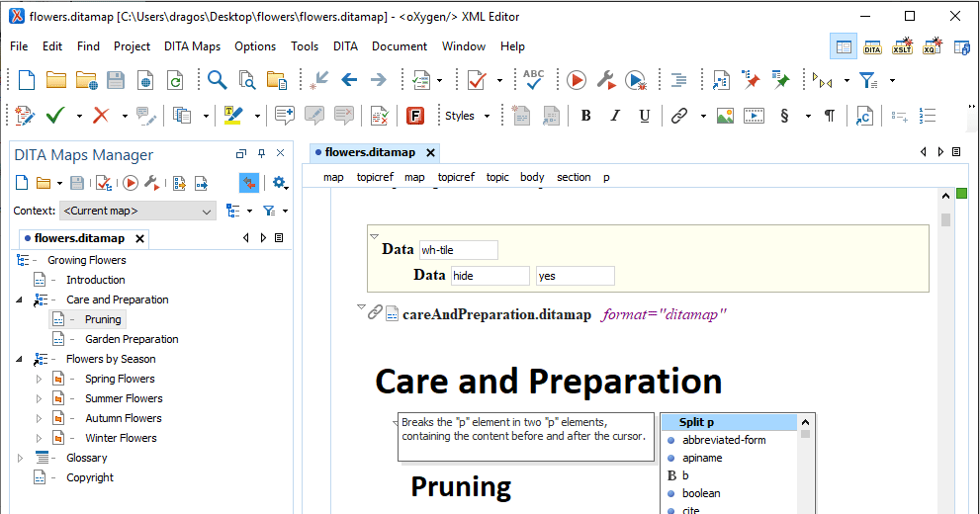Expand the Spring Flowers tree node
This screenshot has height=514, width=980.
tap(40, 379)
